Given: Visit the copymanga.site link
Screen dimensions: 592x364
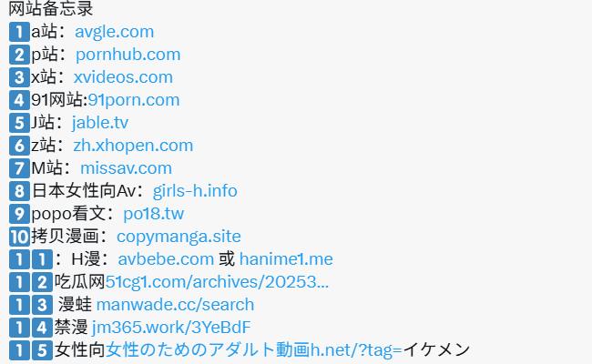Looking at the screenshot, I should click(x=179, y=237).
